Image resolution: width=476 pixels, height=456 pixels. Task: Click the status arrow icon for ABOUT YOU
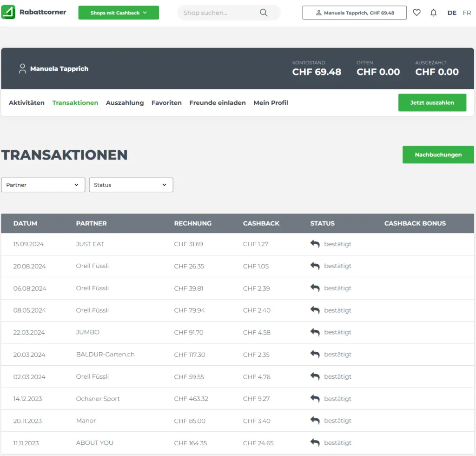coord(315,443)
